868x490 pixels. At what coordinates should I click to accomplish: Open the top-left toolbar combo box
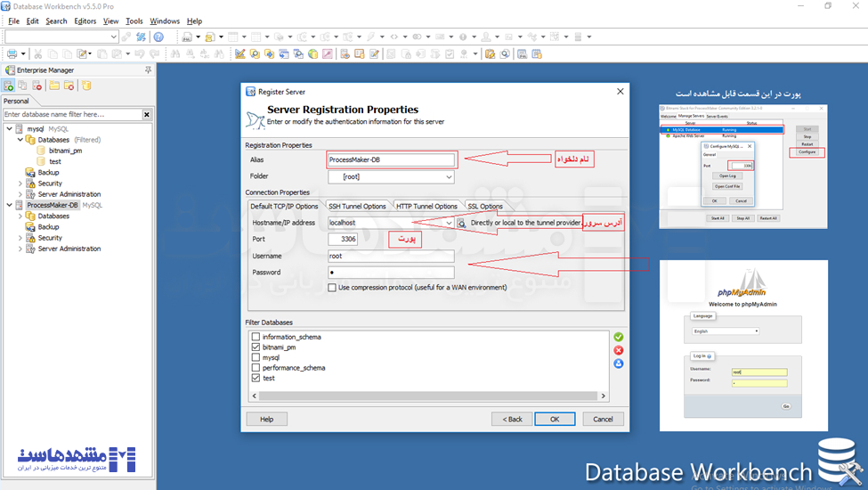113,37
